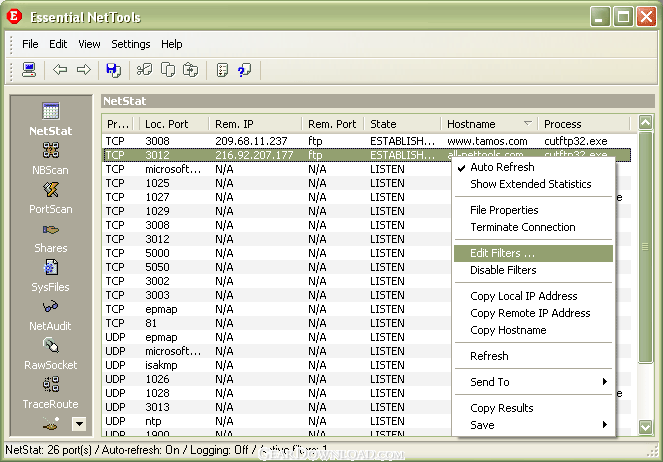This screenshot has height=462, width=663.
Task: Select the TCP row with port 5050
Action: point(277,267)
